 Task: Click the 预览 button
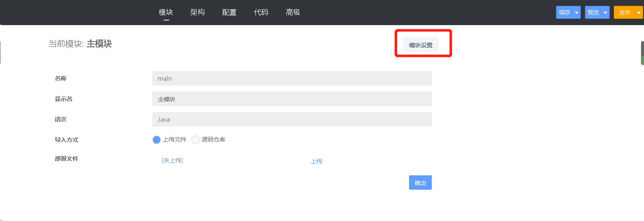click(593, 13)
